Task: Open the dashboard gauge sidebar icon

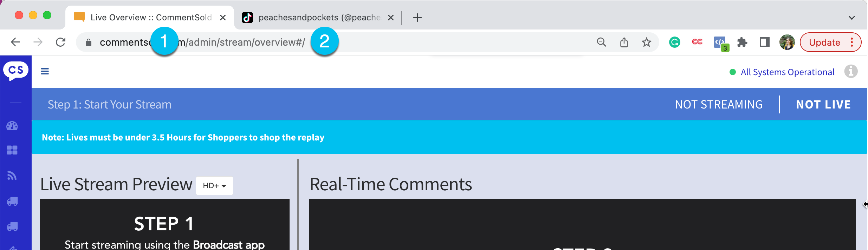Action: (12, 126)
